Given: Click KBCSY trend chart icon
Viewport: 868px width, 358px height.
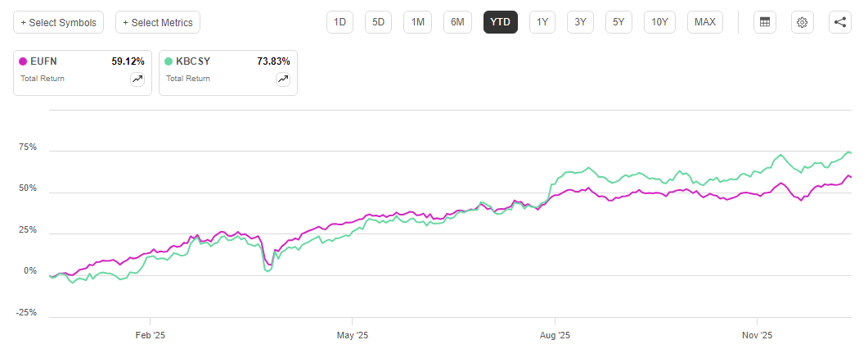Looking at the screenshot, I should [283, 79].
